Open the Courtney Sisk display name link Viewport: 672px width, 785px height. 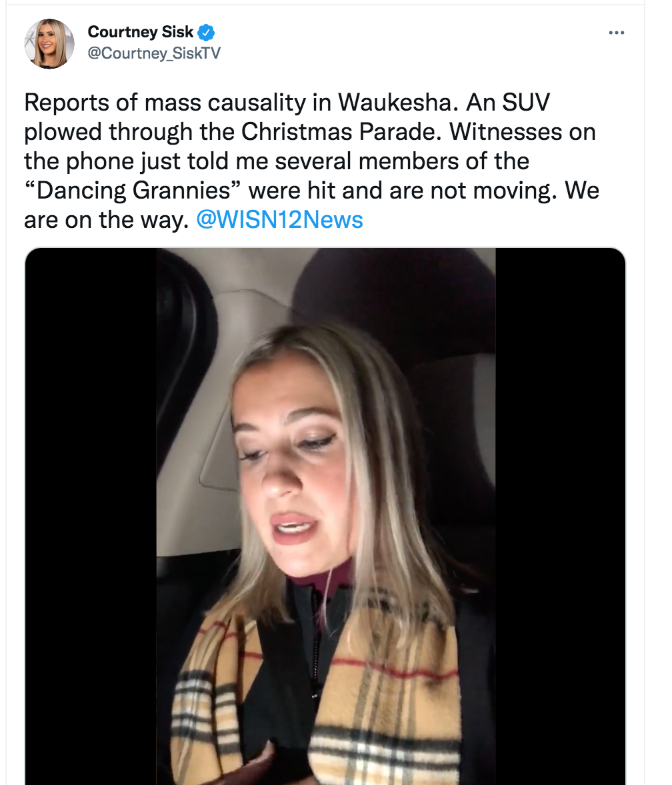pos(141,32)
